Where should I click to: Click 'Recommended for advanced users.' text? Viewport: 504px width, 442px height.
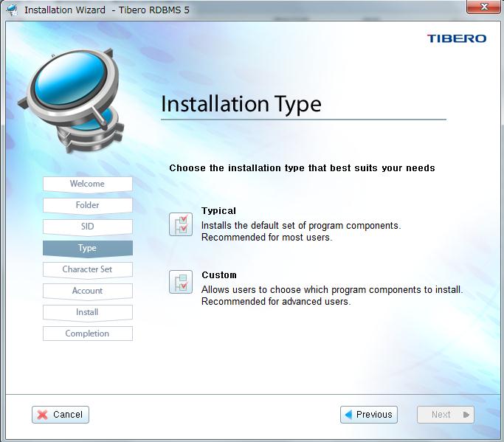[x=276, y=302]
